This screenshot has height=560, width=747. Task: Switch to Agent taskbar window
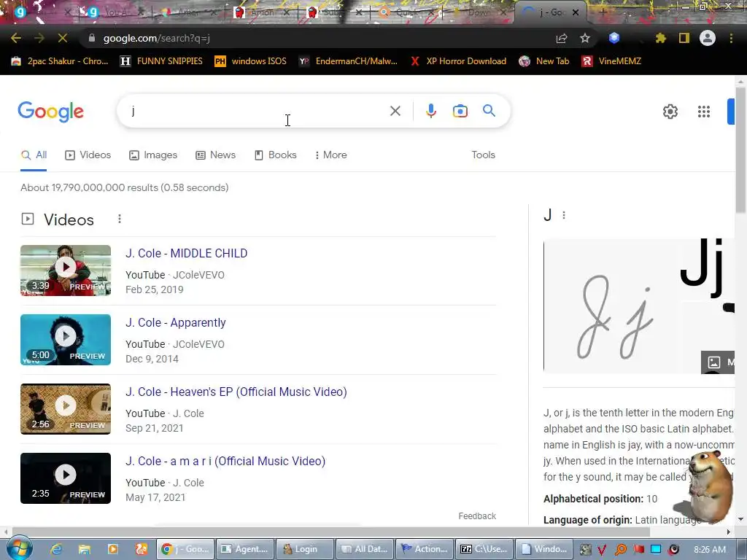tap(246, 549)
